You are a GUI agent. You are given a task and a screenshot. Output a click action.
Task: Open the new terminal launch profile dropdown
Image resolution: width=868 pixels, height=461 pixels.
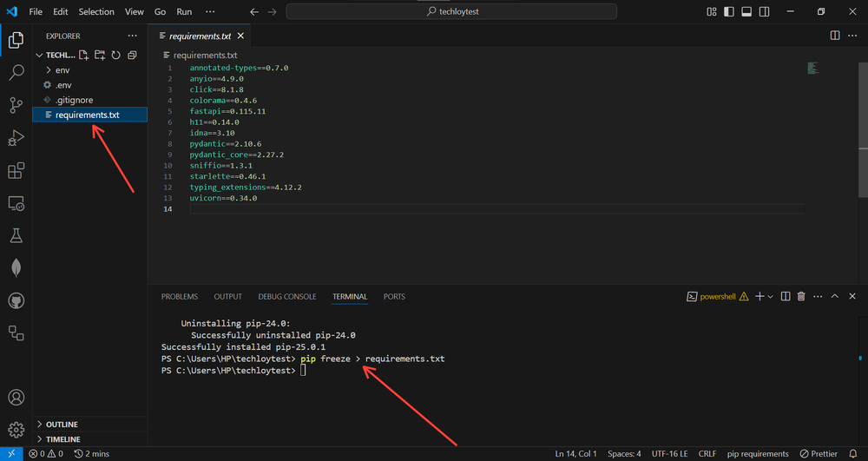click(770, 297)
